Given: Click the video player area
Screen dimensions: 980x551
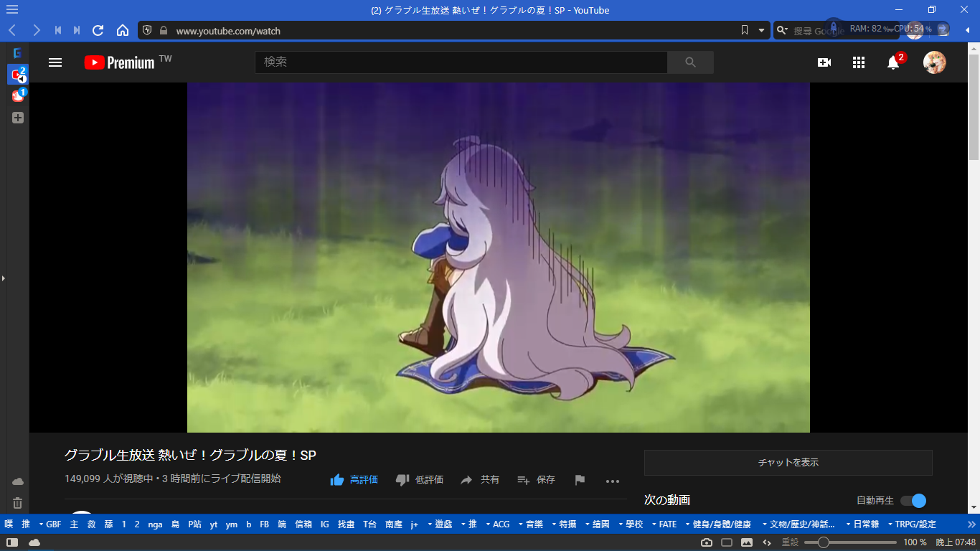Looking at the screenshot, I should (498, 258).
